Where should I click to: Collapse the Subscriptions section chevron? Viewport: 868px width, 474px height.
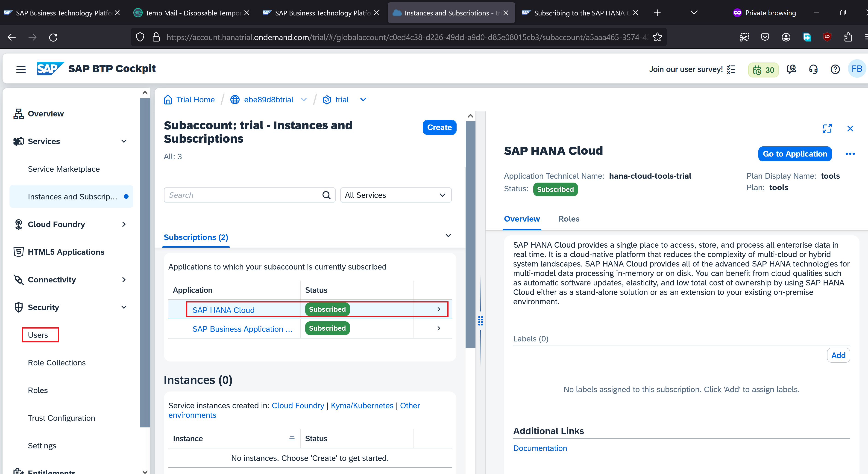click(448, 235)
